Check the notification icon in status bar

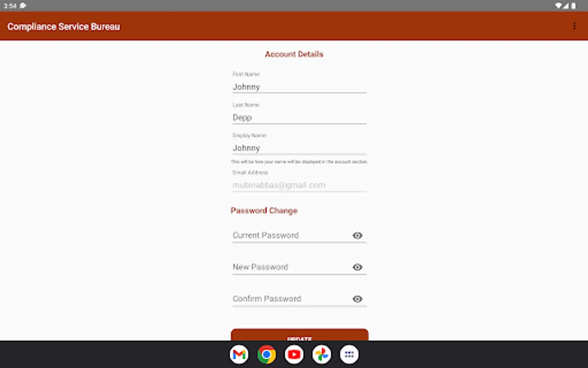[x=23, y=6]
